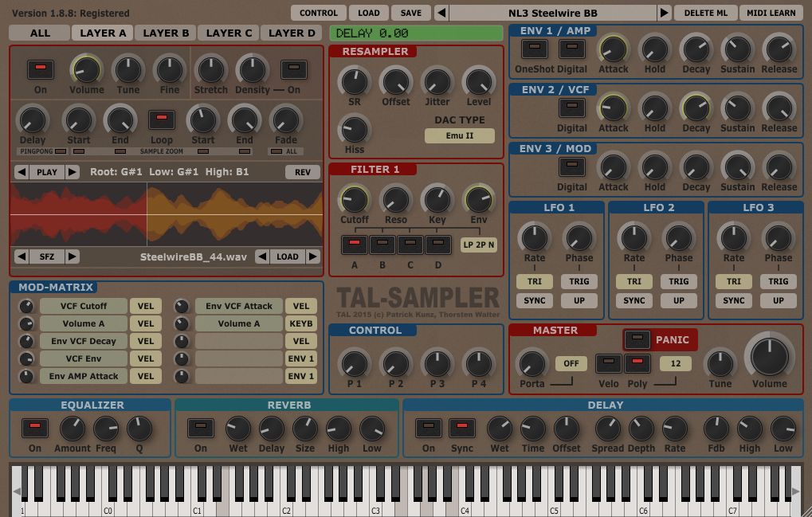Open the LFO 1 TRI waveform dropdown
Screen dimensions: 812x517
click(x=535, y=281)
